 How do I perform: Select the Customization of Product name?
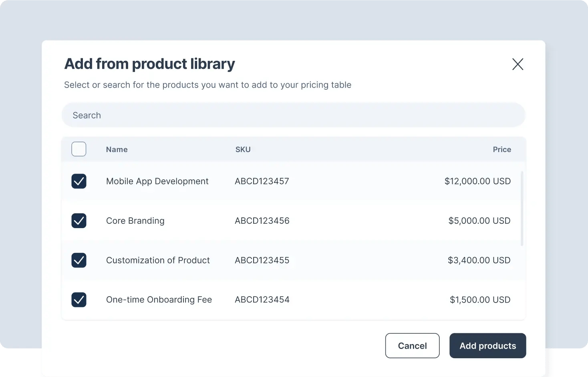coord(158,261)
